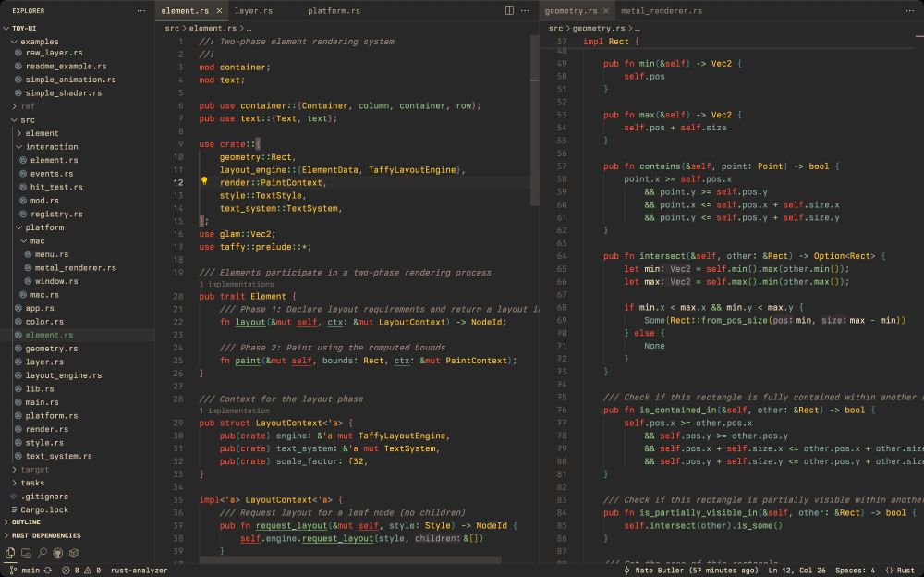Image resolution: width=924 pixels, height=577 pixels.
Task: Click the '1 implementation' code lens above LayoutContext
Action: click(234, 411)
